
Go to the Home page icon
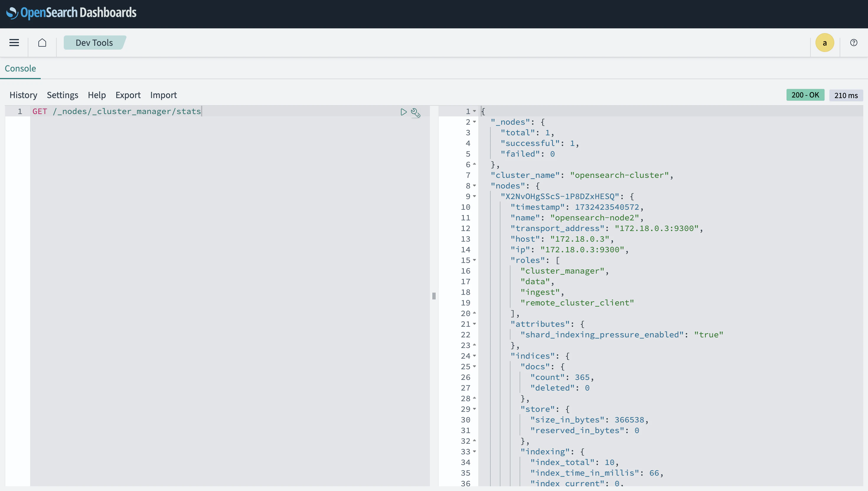[x=42, y=43]
